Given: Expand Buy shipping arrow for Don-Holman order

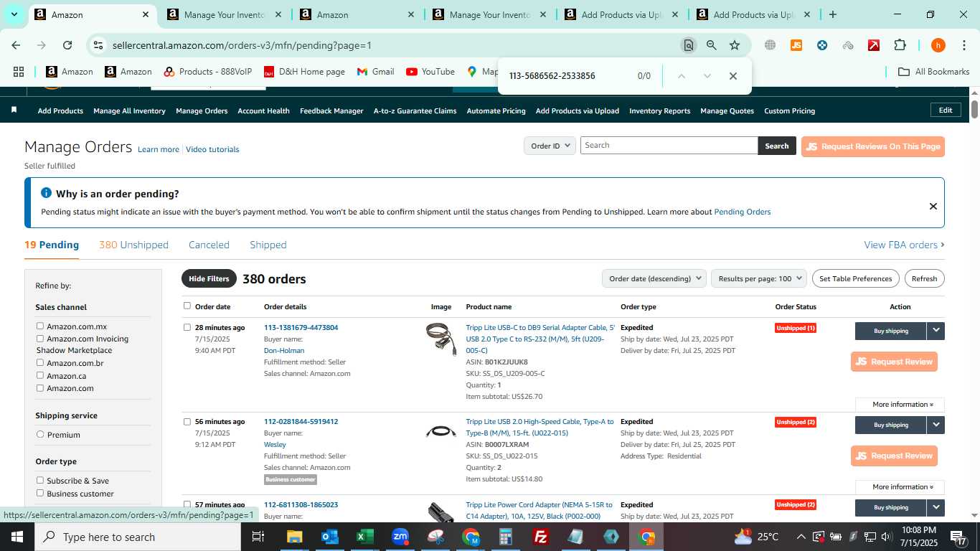Looking at the screenshot, I should point(936,331).
